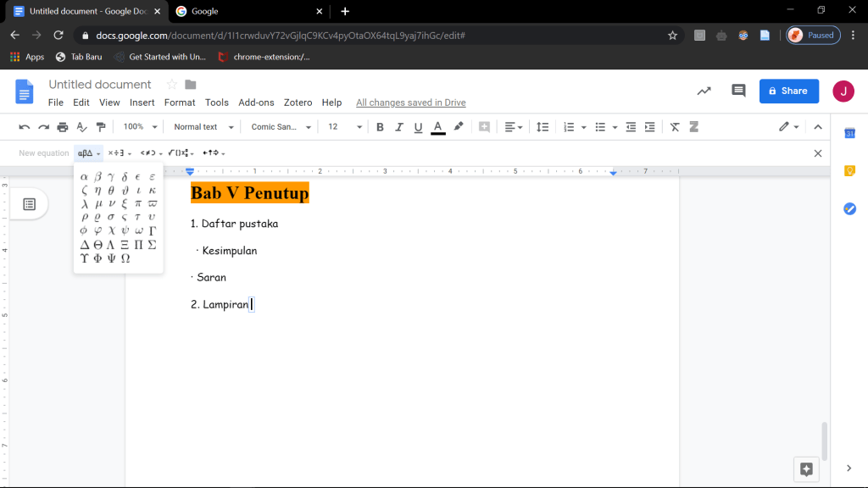This screenshot has height=488, width=868.
Task: Click 'All changes saved in Drive' link
Action: coord(410,103)
